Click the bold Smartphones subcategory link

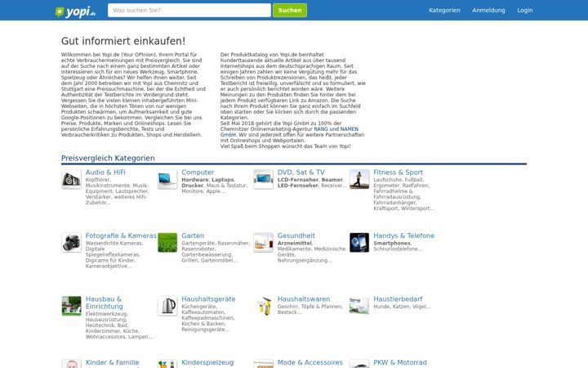pyautogui.click(x=392, y=244)
